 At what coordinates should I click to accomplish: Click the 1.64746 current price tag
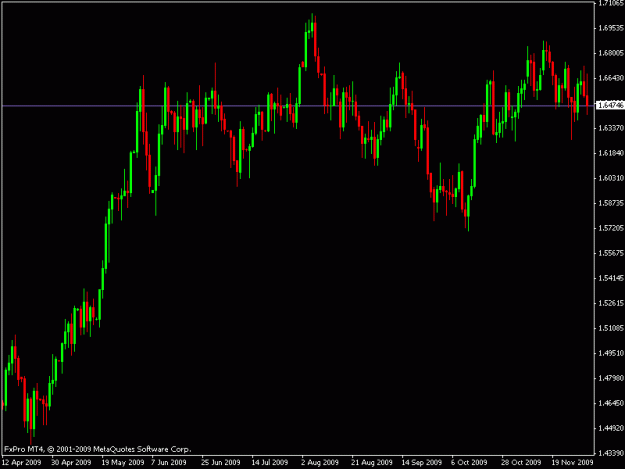[x=610, y=105]
